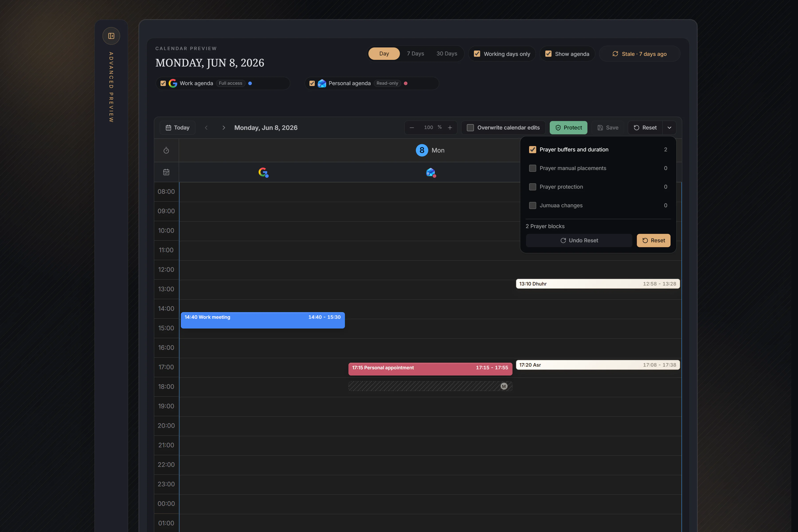The image size is (798, 532).
Task: Click the calendar icon below the stopwatch
Action: coord(166,172)
